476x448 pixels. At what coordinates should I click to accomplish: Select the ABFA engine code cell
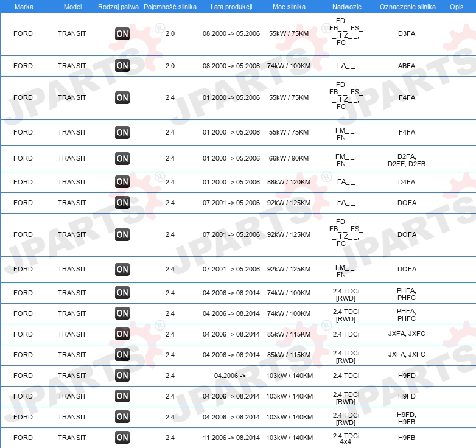(407, 66)
